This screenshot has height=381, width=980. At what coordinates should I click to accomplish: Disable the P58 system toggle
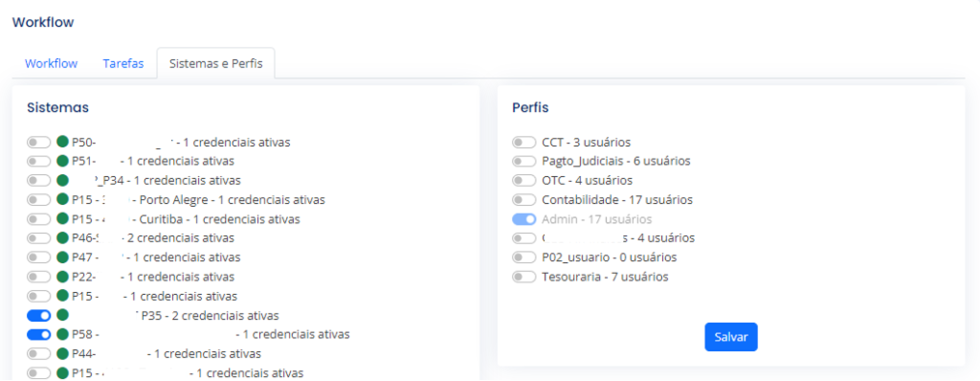[x=38, y=335]
